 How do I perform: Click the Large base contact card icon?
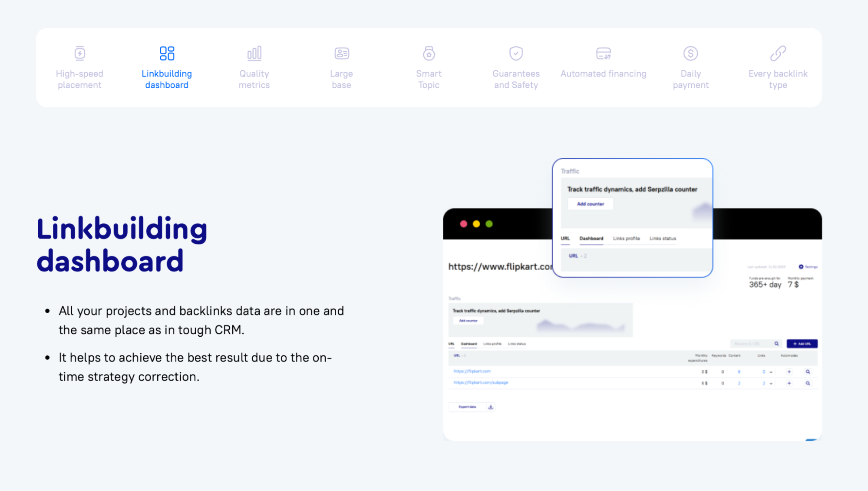pyautogui.click(x=341, y=53)
